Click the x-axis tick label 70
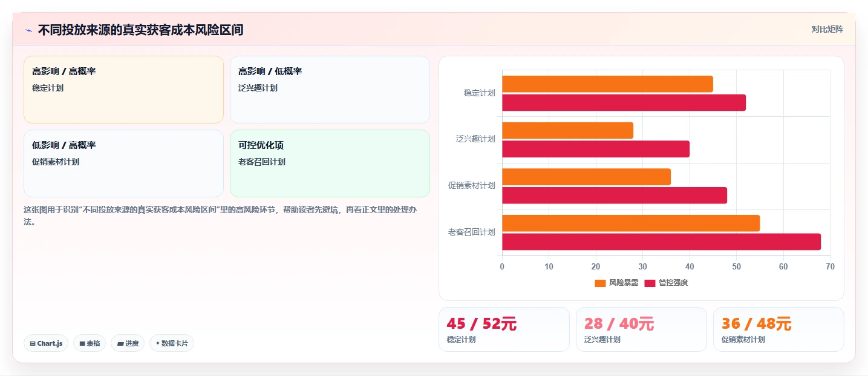This screenshot has height=376, width=868. pos(830,266)
